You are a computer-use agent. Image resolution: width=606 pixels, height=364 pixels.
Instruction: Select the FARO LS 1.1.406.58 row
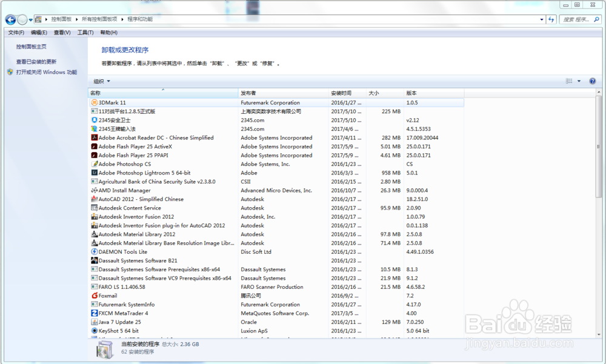276,287
